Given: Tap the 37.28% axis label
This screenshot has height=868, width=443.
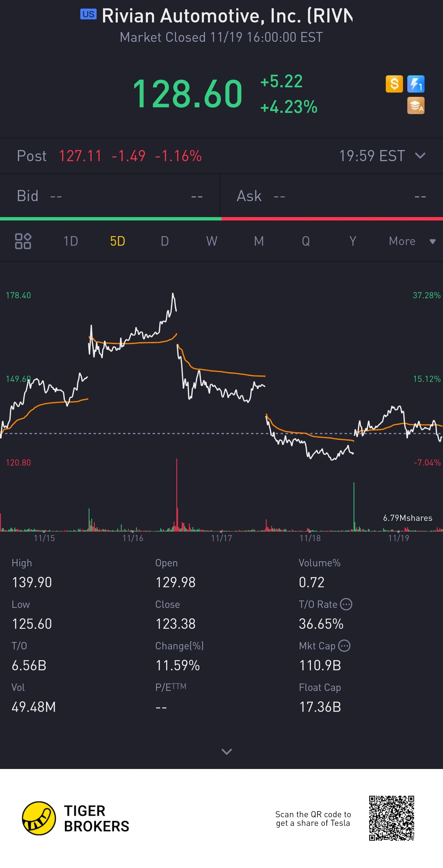Looking at the screenshot, I should tap(426, 295).
